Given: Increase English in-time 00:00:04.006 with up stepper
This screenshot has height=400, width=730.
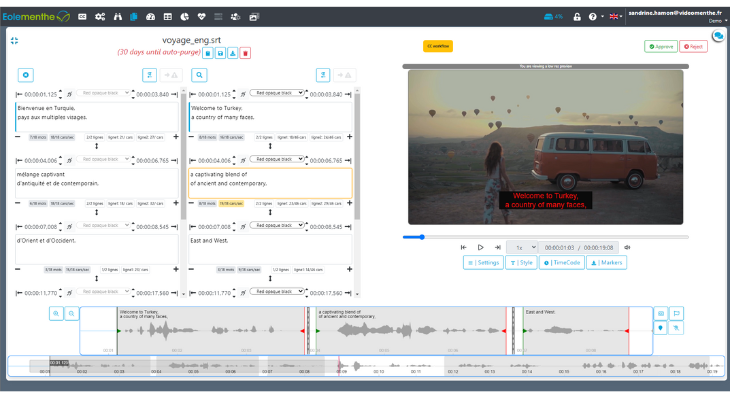Looking at the screenshot, I should (x=234, y=157).
